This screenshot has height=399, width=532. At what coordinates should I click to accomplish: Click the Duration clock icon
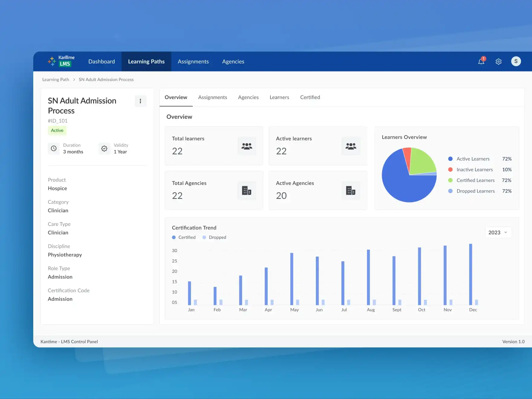point(54,148)
